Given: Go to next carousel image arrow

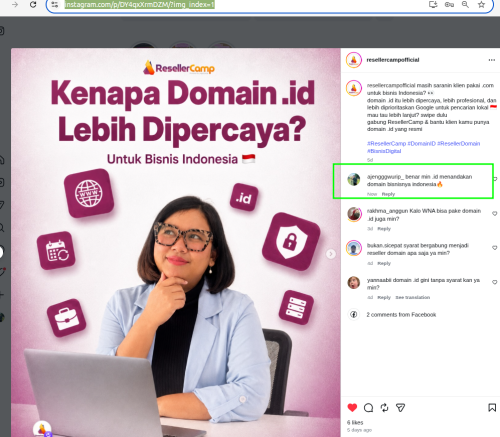Looking at the screenshot, I should 331,254.
